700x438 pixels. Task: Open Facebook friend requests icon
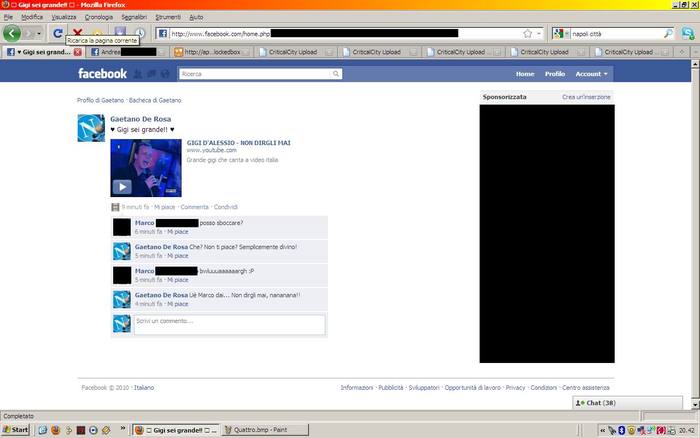pos(138,74)
